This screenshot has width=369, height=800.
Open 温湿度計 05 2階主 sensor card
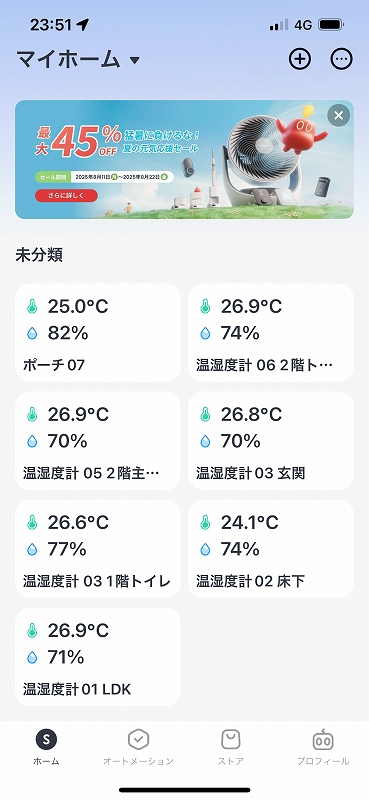98,441
